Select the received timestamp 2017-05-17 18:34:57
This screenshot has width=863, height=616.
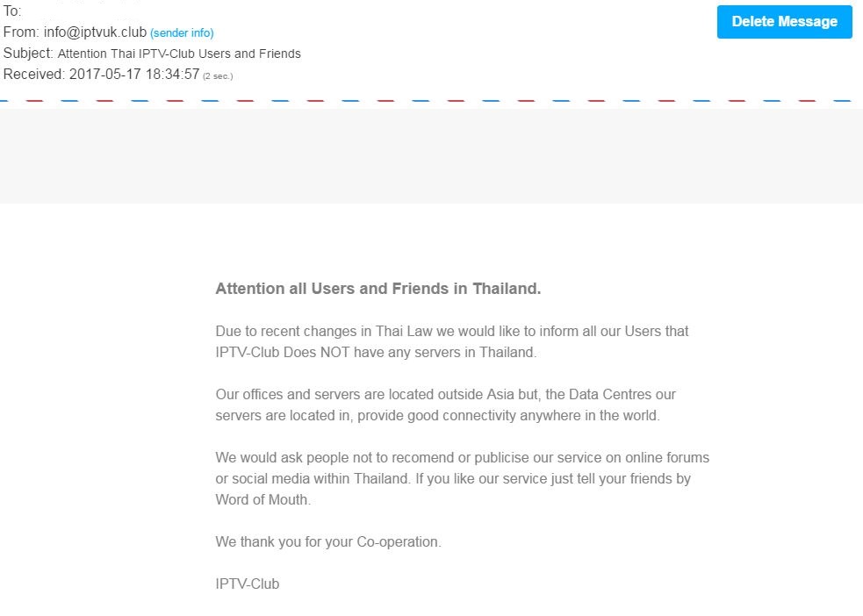point(134,75)
